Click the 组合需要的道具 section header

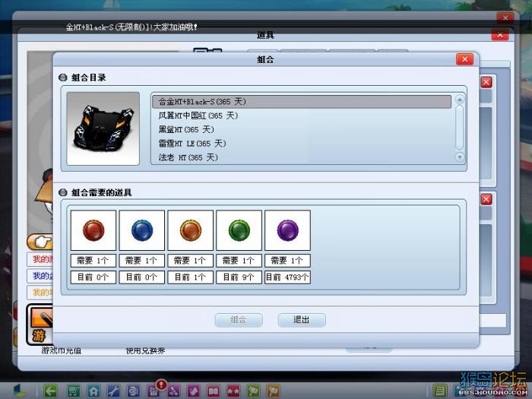tap(101, 192)
